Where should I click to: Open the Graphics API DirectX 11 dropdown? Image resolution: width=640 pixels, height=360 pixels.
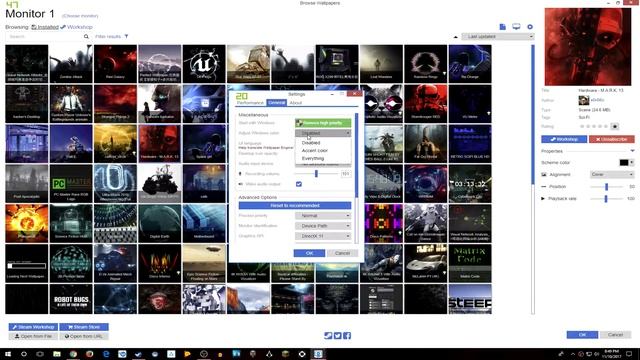point(323,236)
